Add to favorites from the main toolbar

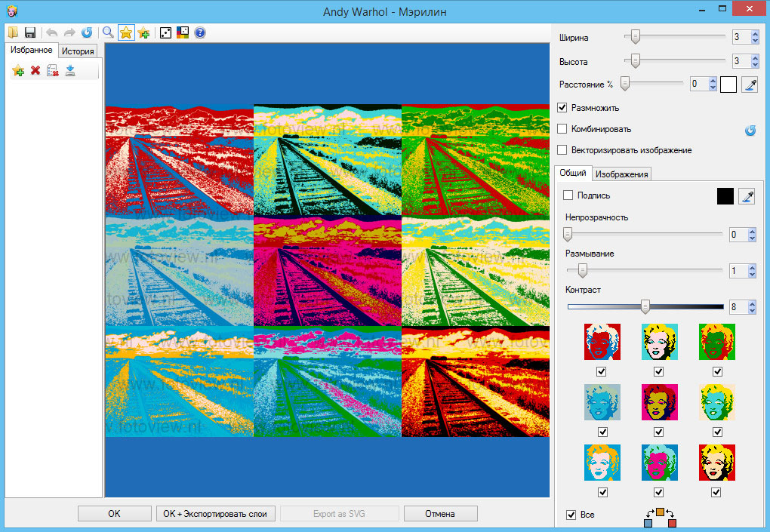[143, 33]
